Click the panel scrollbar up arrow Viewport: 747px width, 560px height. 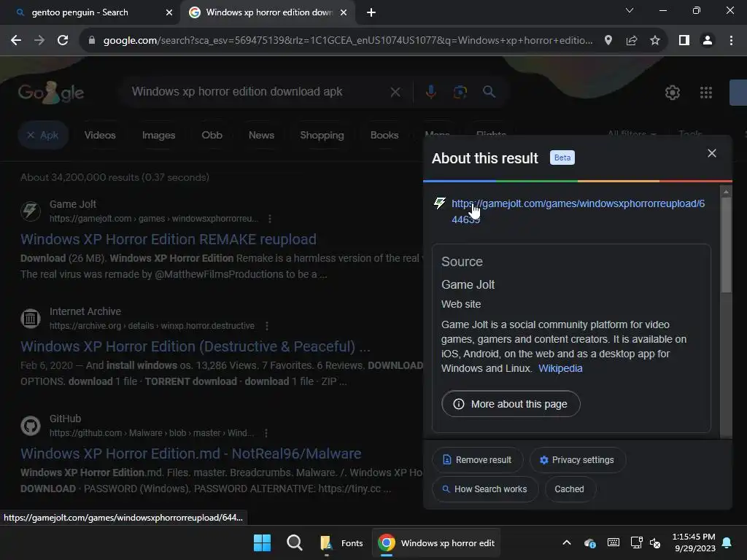click(726, 192)
